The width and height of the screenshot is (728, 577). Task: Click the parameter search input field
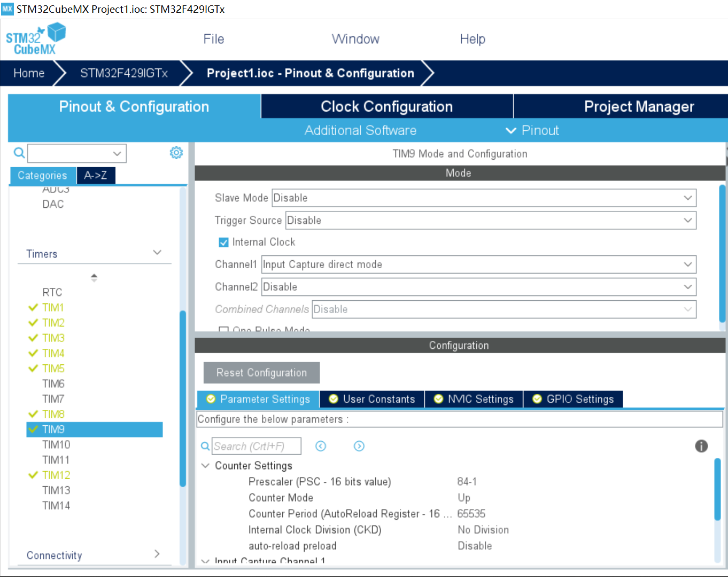[257, 446]
